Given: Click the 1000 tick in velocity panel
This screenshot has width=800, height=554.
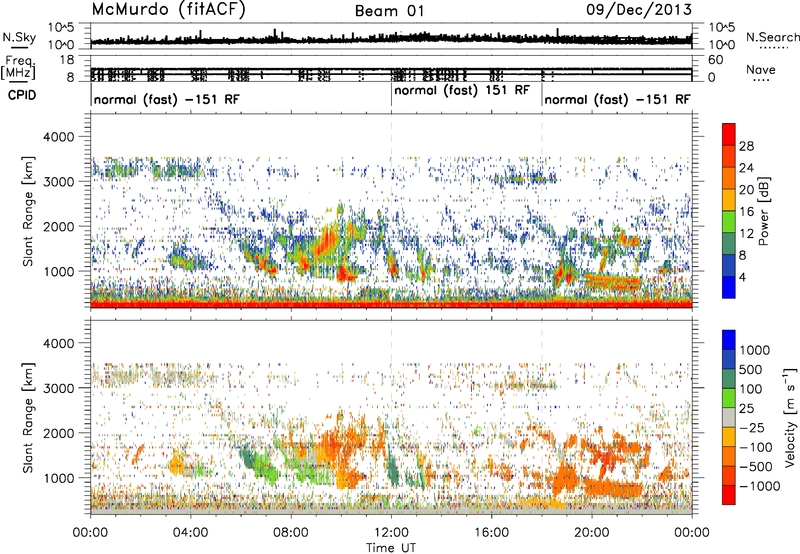Looking at the screenshot, I should pyautogui.click(x=58, y=478).
